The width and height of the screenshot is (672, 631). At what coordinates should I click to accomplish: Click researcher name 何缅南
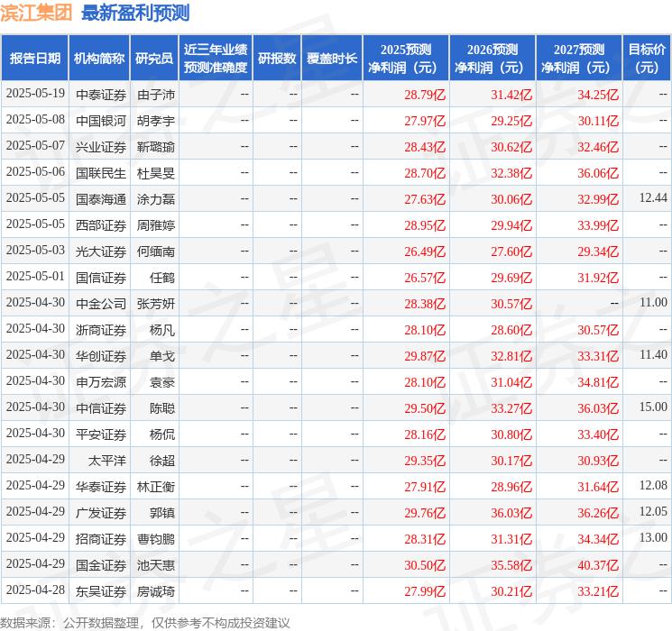pos(156,251)
